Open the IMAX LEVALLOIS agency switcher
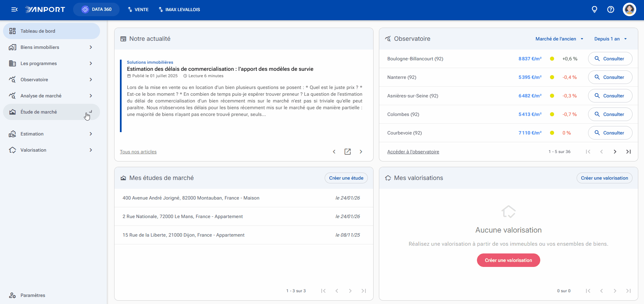The height and width of the screenshot is (304, 644). coord(179,9)
